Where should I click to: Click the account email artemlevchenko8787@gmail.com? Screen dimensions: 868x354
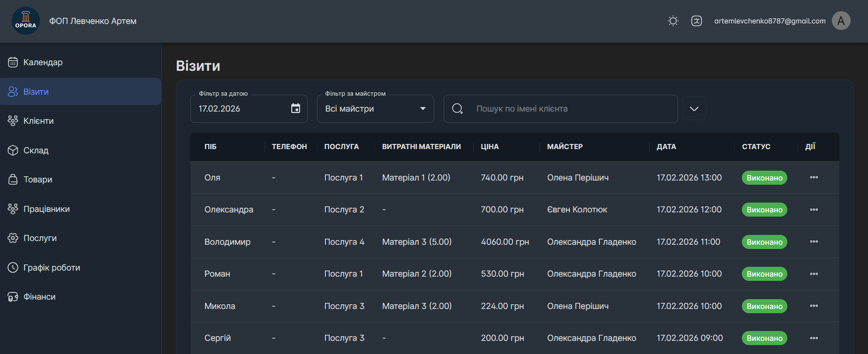point(770,21)
